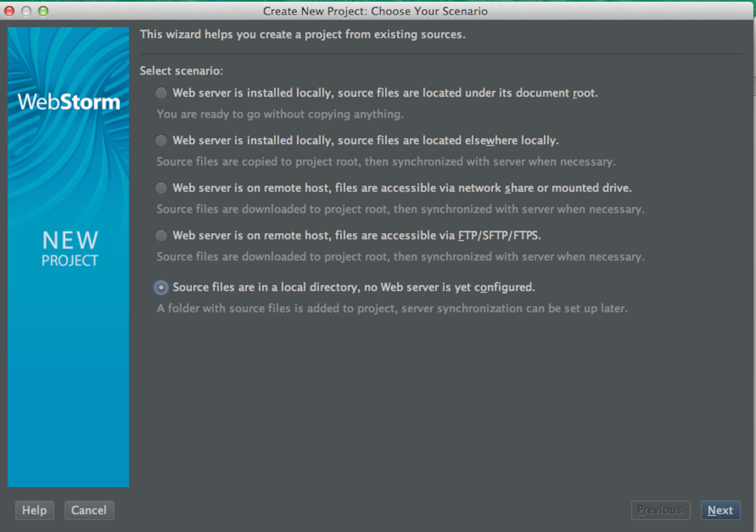Select the network share or mounted drive option
The height and width of the screenshot is (532, 756).
[161, 188]
